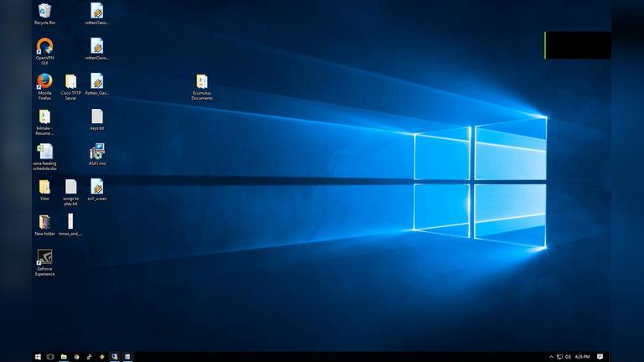Open File Explorer from the taskbar
This screenshot has height=362, width=644.
[64, 357]
